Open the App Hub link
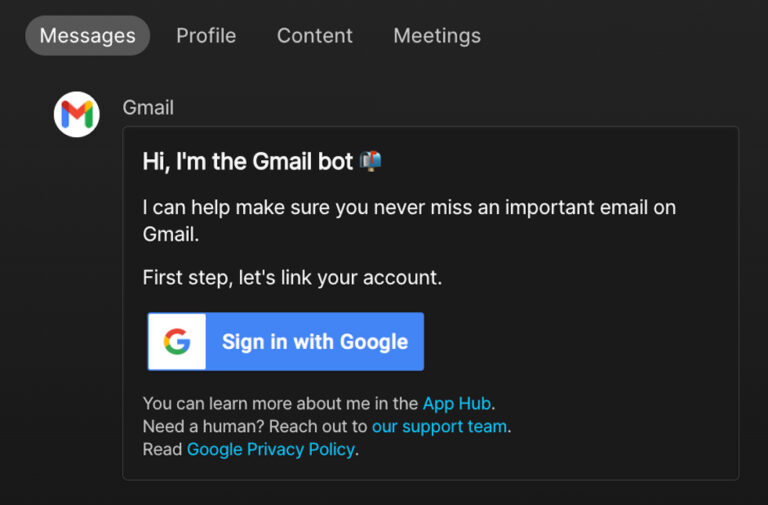Image resolution: width=768 pixels, height=505 pixels. coord(456,404)
